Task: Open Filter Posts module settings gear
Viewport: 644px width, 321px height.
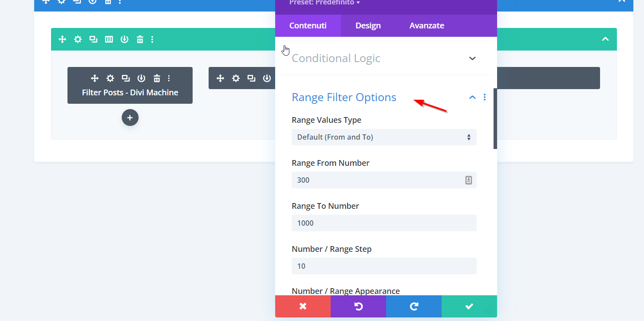Action: tap(110, 78)
